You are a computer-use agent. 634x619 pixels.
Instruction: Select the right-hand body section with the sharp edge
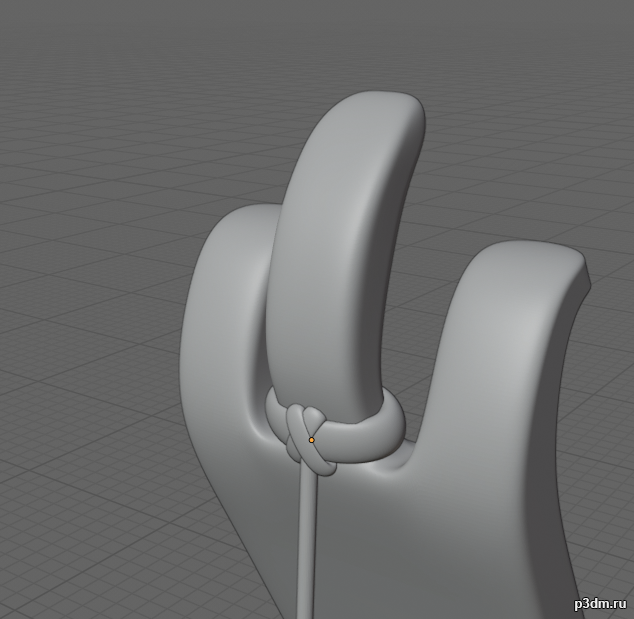pyautogui.click(x=501, y=364)
